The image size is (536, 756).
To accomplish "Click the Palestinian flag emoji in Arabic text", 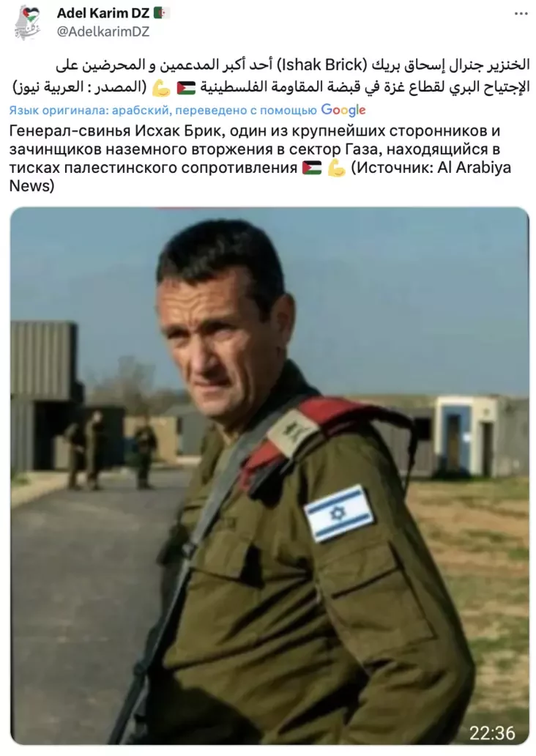I will pyautogui.click(x=187, y=88).
